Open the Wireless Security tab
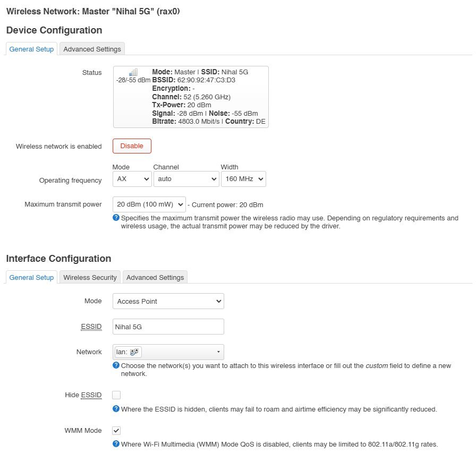476x462 pixels. coord(90,277)
